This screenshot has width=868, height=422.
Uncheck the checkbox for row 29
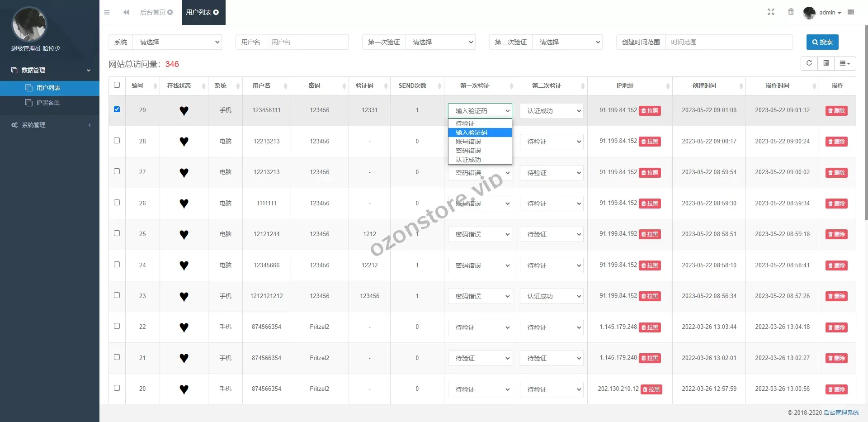[x=117, y=109]
